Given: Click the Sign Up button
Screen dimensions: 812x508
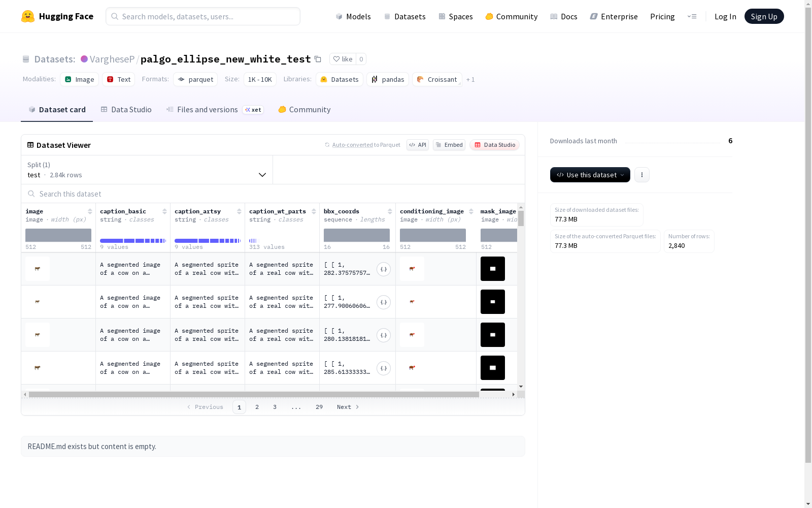Looking at the screenshot, I should click(x=764, y=16).
